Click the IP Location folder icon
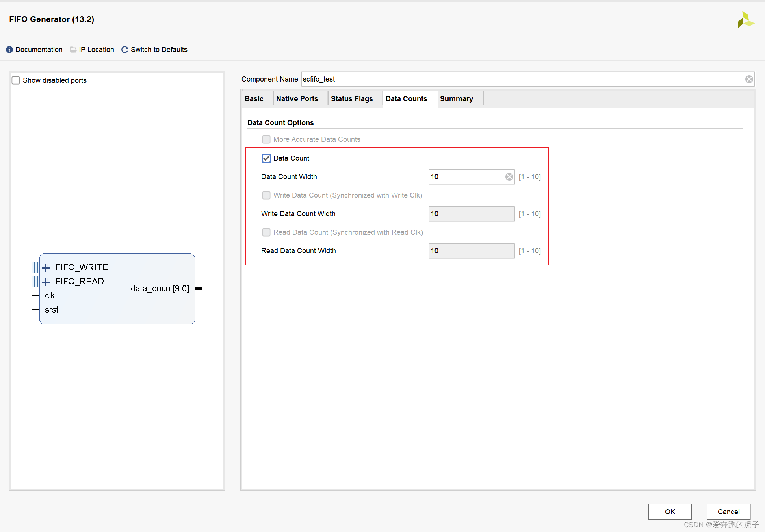Image resolution: width=765 pixels, height=532 pixels. click(73, 50)
